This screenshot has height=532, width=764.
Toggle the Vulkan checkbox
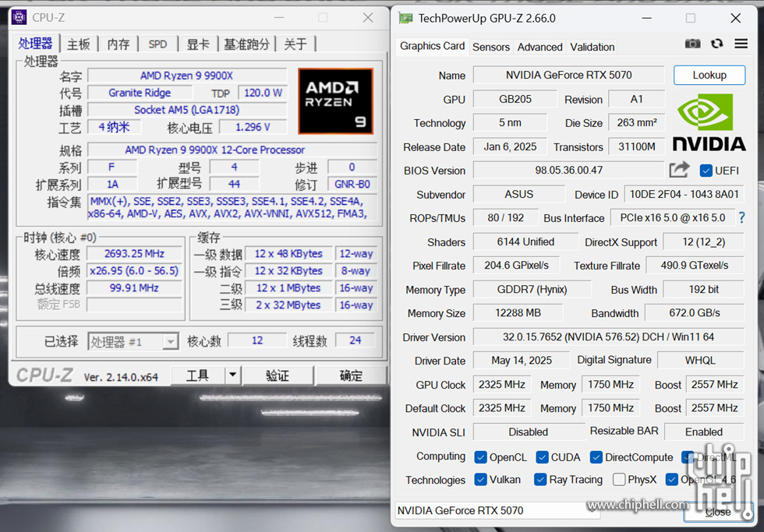tap(480, 480)
